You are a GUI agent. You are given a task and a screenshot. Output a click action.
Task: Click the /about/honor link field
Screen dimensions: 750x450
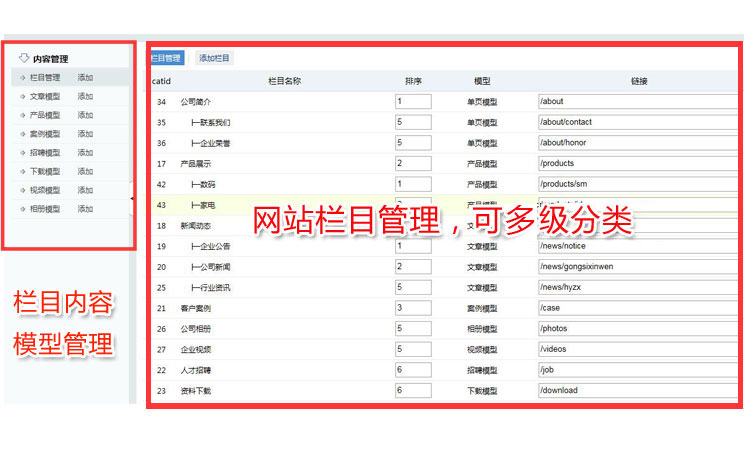(x=638, y=143)
